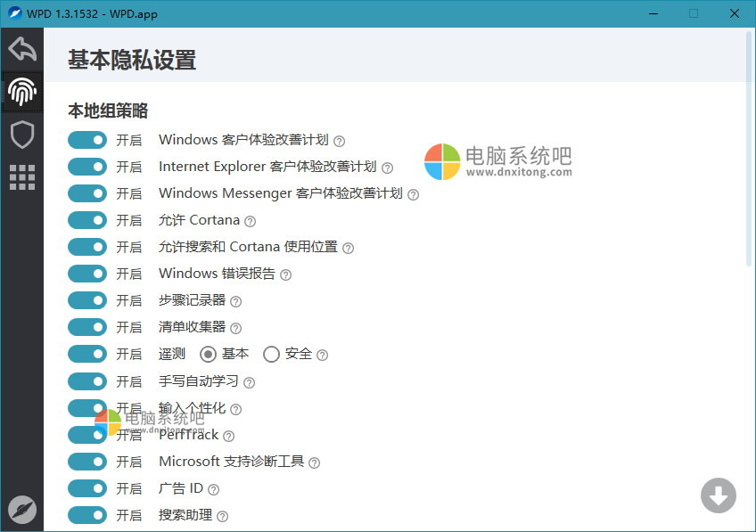756x532 pixels.
Task: Toggle the PerfTrack switch
Action: click(x=87, y=435)
